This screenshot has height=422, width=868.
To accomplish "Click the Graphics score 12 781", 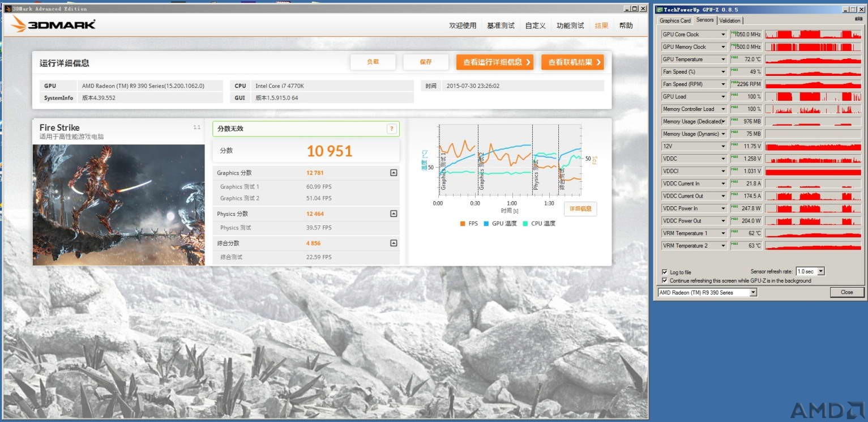I will [315, 173].
